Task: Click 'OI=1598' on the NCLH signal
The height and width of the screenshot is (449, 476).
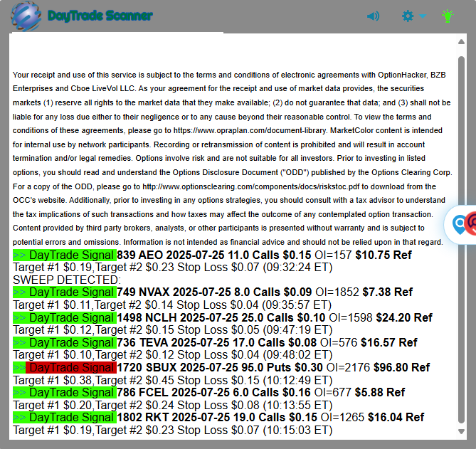Action: pos(351,317)
